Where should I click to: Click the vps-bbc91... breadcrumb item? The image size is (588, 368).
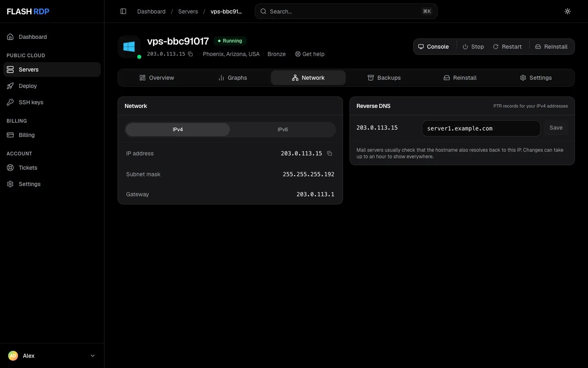pos(226,11)
